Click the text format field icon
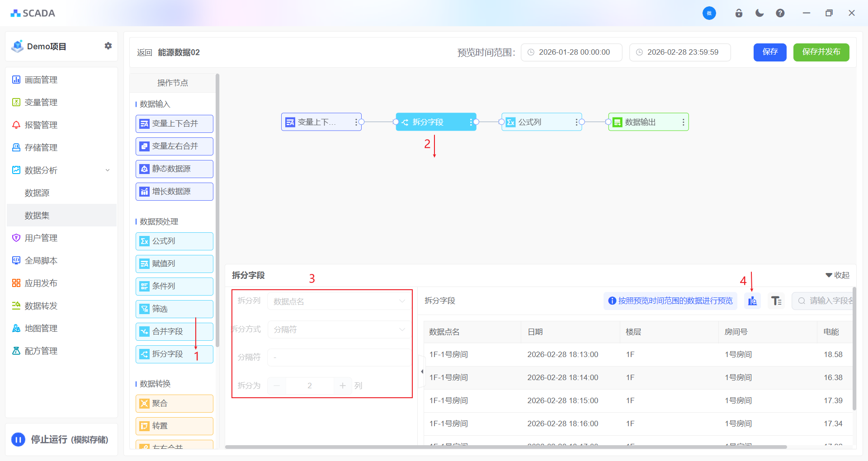Viewport: 868px width, 461px height. click(776, 301)
